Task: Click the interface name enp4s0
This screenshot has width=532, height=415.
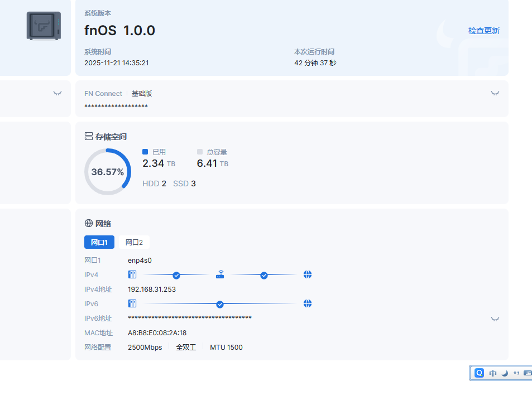Action: pyautogui.click(x=140, y=260)
